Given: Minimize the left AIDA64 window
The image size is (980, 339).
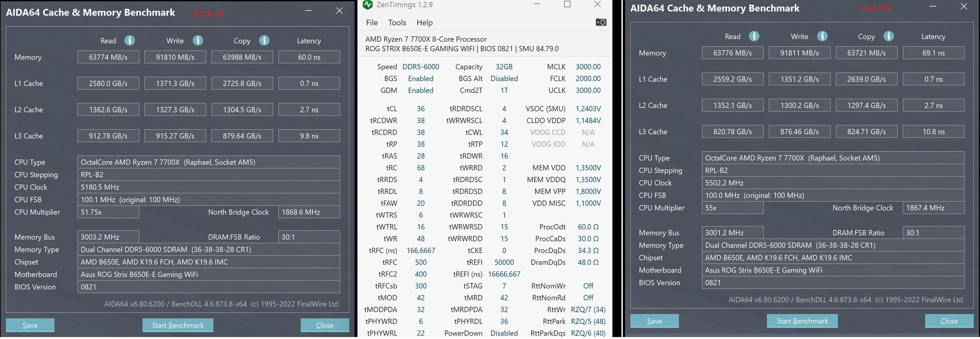Looking at the screenshot, I should [308, 11].
